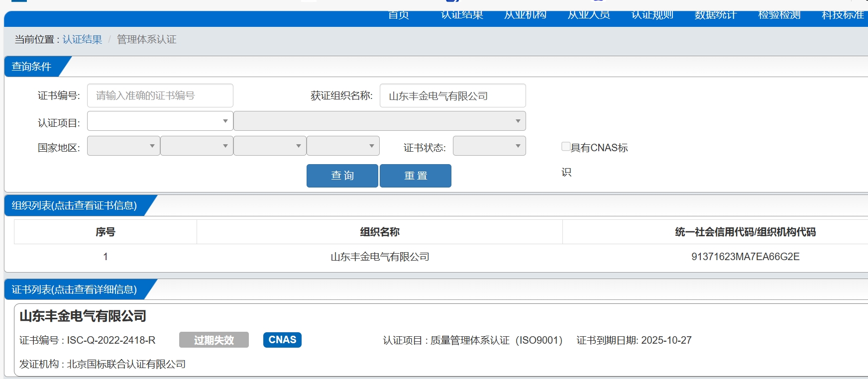Open the 数据统计 nav item

pos(716,15)
